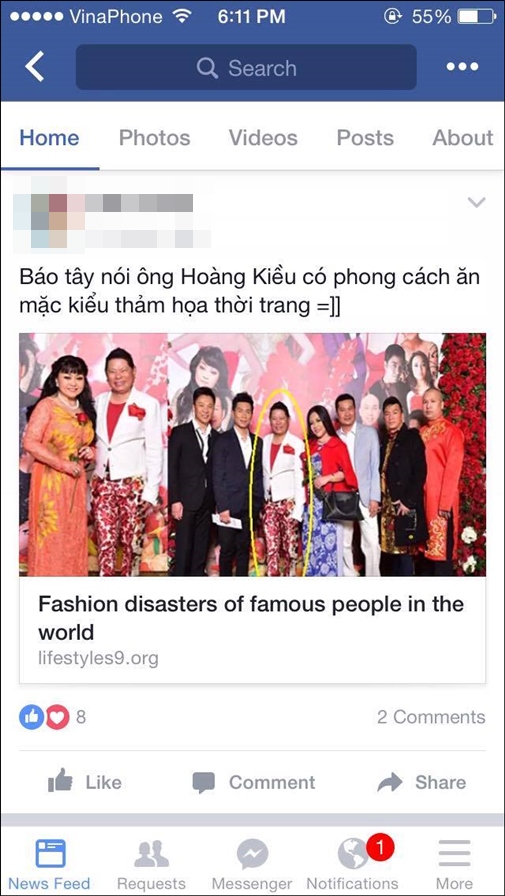Tap the thumbs-up Like button
Image resolution: width=505 pixels, height=896 pixels.
(x=85, y=782)
